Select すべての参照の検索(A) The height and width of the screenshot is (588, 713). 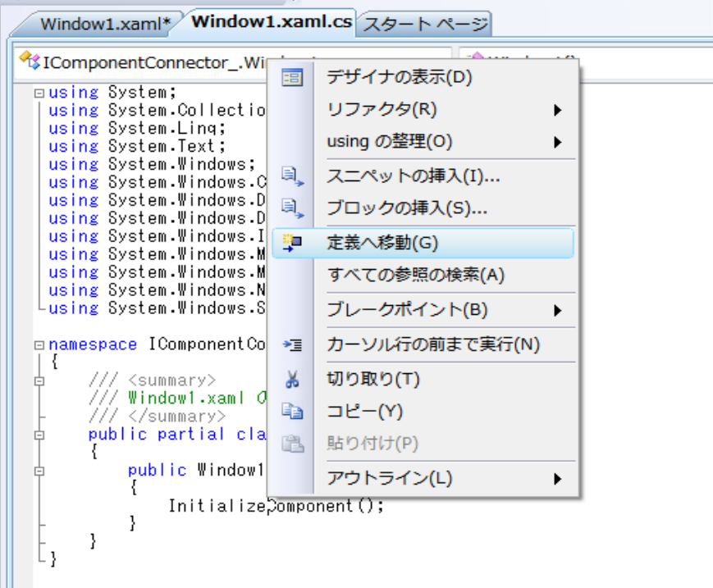(x=423, y=276)
